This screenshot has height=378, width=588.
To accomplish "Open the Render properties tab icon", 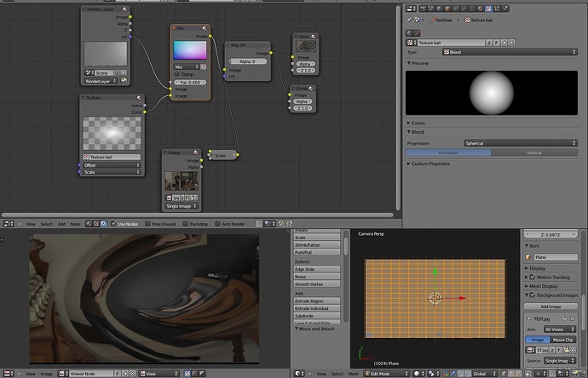I will 423,9.
